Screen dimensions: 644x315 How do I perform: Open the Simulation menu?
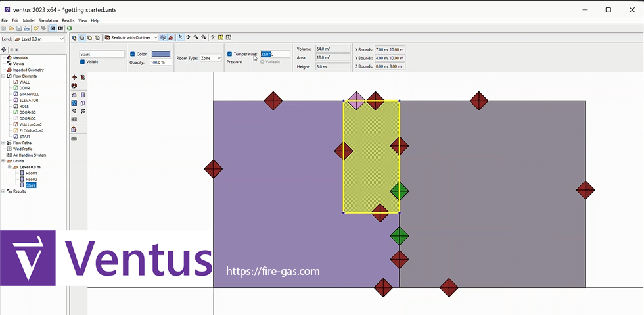48,20
